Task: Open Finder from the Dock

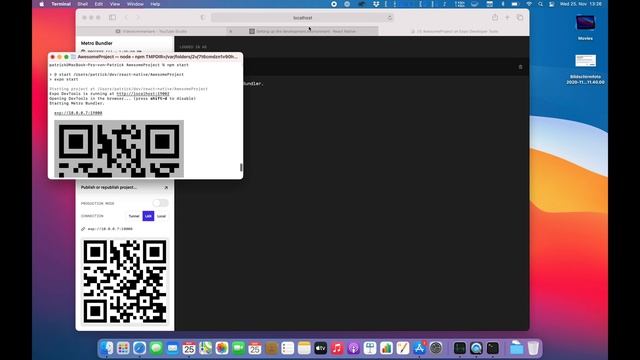Action: 107,348
